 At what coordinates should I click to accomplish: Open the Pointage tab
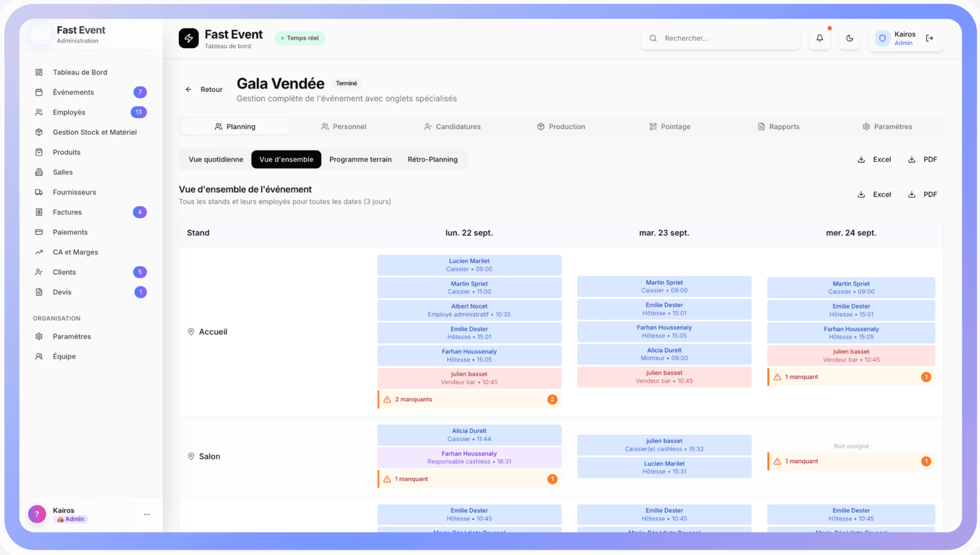tap(670, 127)
